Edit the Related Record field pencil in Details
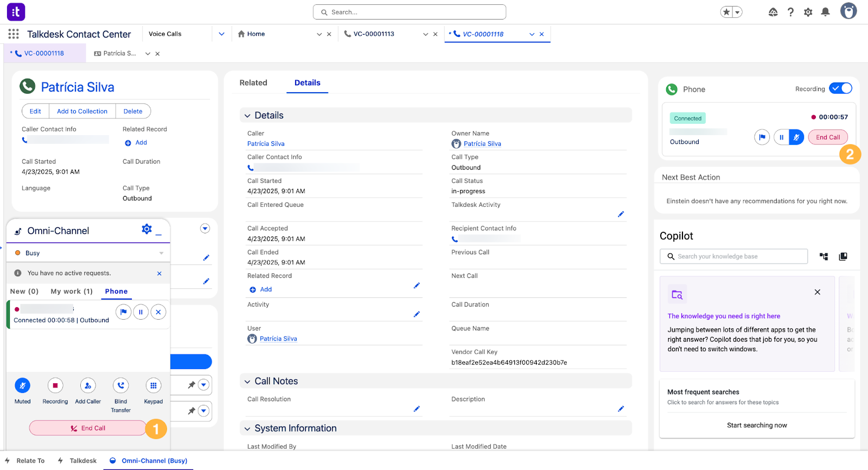The height and width of the screenshot is (470, 868). click(417, 285)
